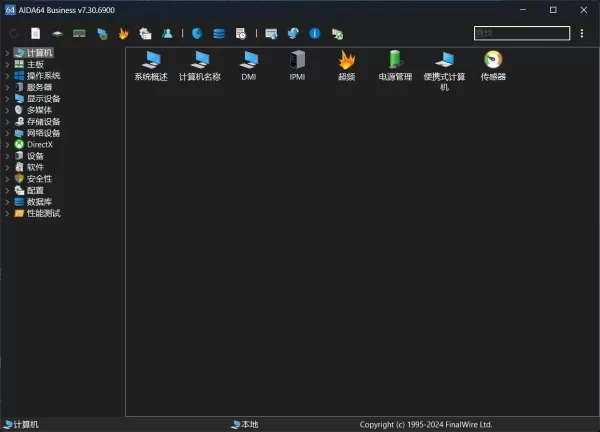This screenshot has height=432, width=600.
Task: Select 网络设备 in the sidebar tree
Action: coord(43,133)
